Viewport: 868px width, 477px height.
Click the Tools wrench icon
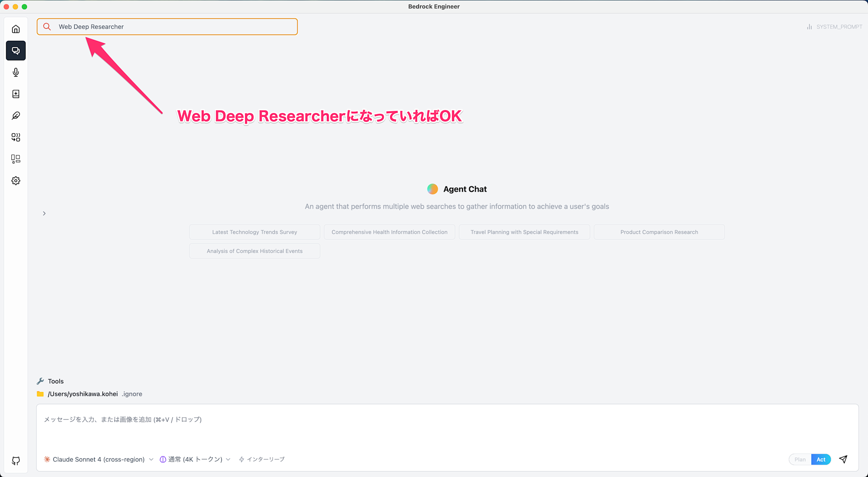(x=40, y=381)
